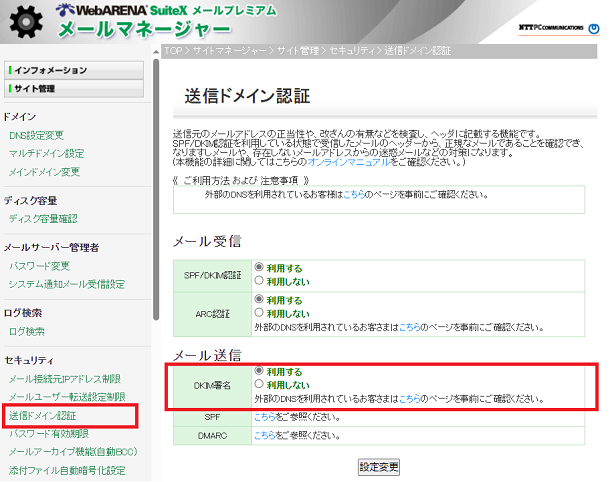Open マルチドメイン設定 in sidebar

[x=47, y=153]
